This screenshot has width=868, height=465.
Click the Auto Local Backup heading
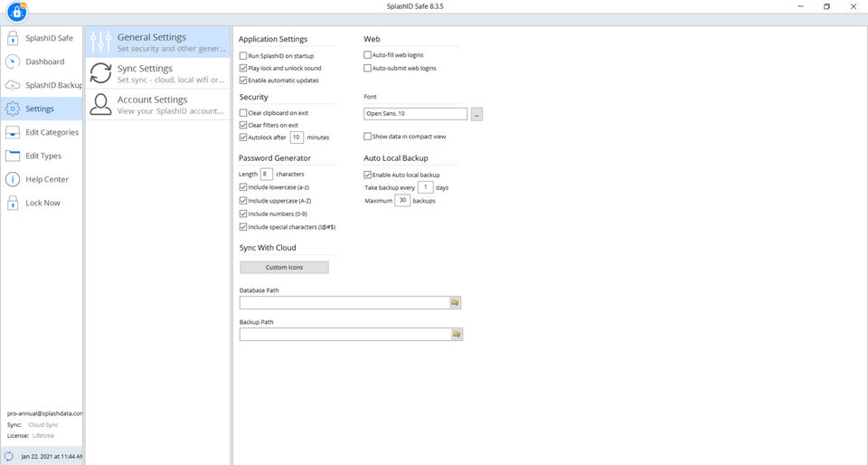pyautogui.click(x=396, y=158)
